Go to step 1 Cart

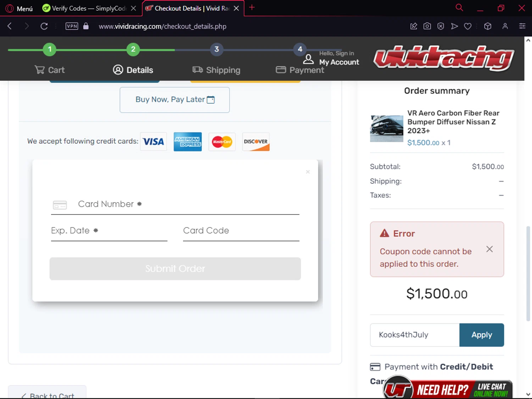click(x=50, y=70)
